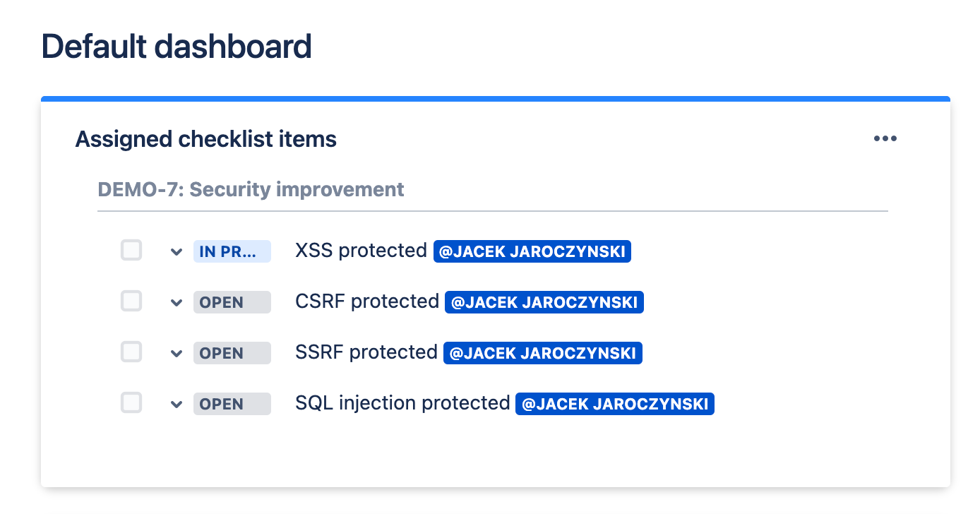The height and width of the screenshot is (514, 980).
Task: Open the DEMO-7: Security improvement issue link
Action: 251,189
